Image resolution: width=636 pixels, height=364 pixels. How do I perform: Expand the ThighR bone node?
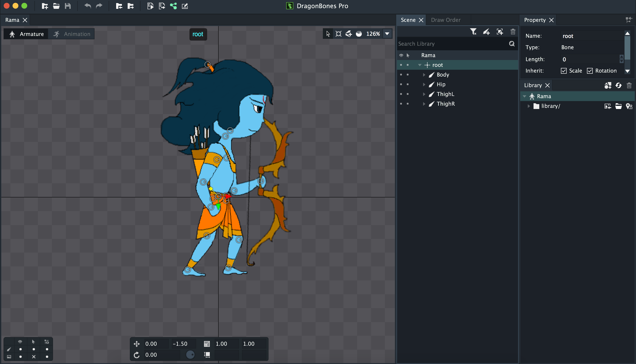pos(424,104)
